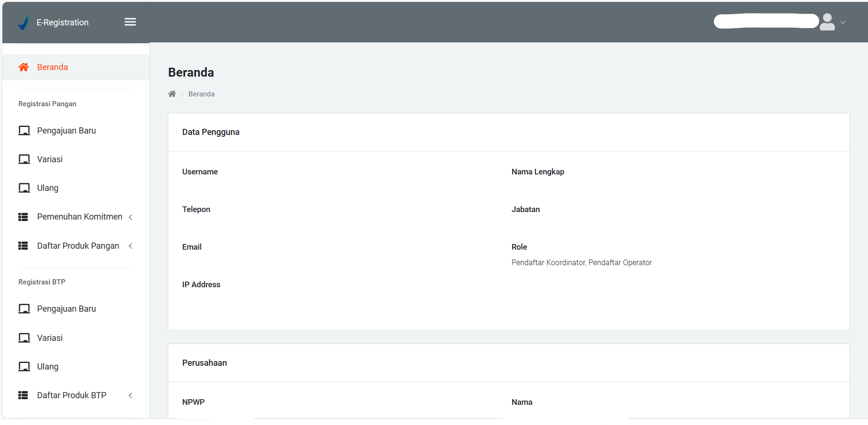Click Pengajuan Baru icon under Registrasi BTP
Viewport: 868px width, 425px height.
[x=24, y=309]
